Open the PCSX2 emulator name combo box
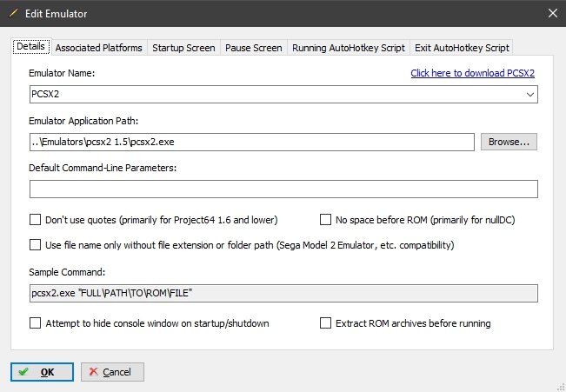Image resolution: width=566 pixels, height=392 pixels. [283, 94]
